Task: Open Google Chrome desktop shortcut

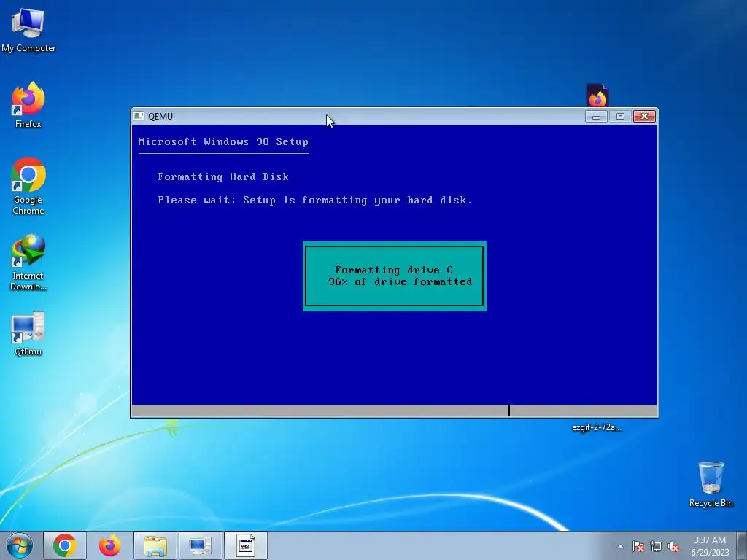Action: (x=28, y=186)
